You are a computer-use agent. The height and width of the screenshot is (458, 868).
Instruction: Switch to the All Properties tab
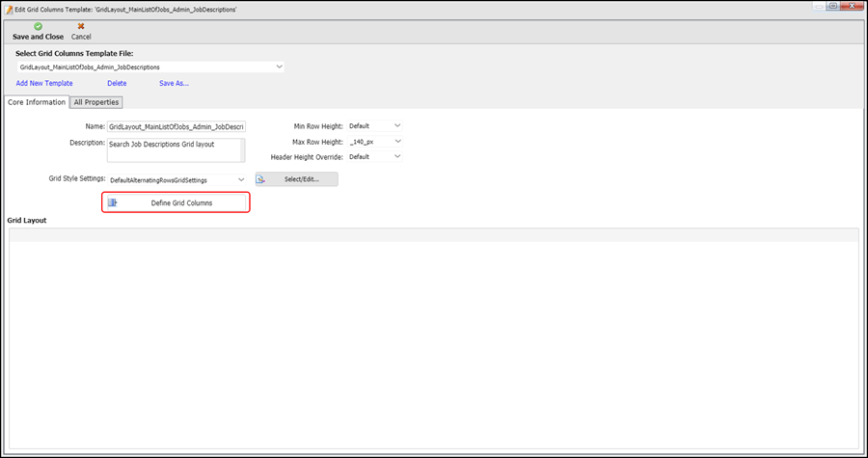97,102
